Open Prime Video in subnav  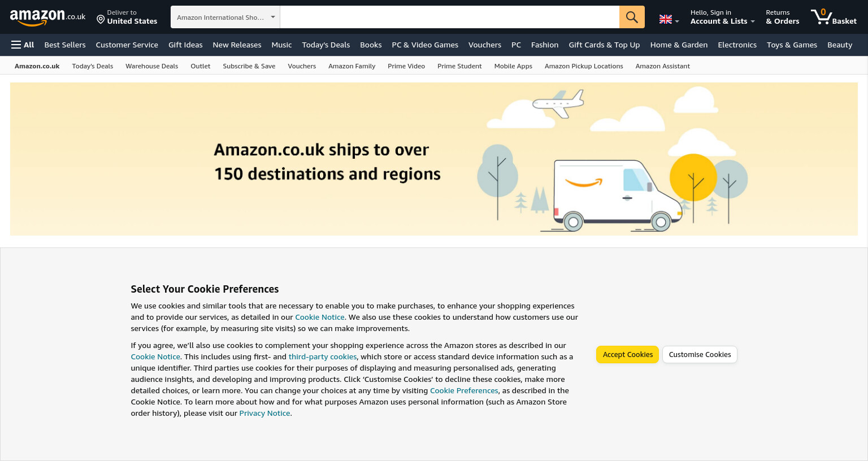[x=406, y=66]
